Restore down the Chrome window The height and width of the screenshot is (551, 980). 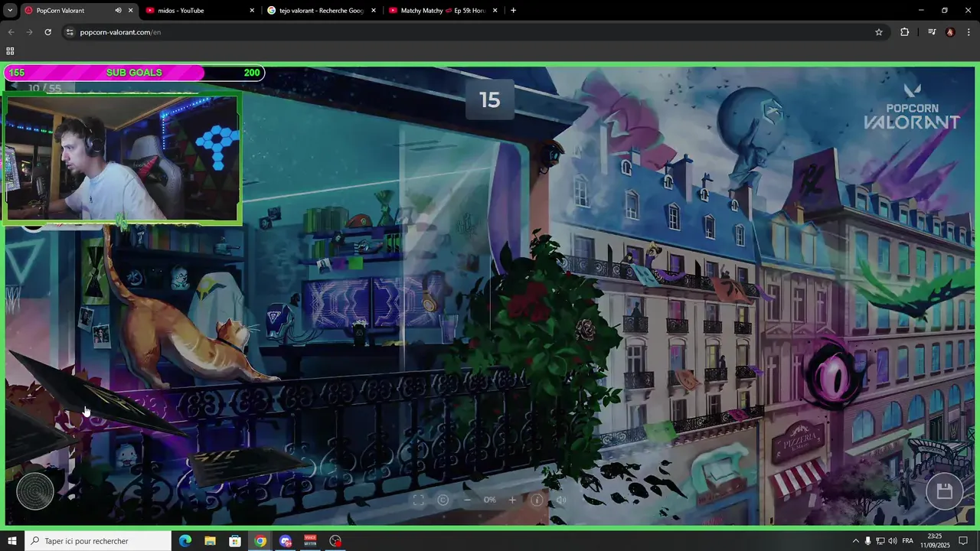pos(944,11)
